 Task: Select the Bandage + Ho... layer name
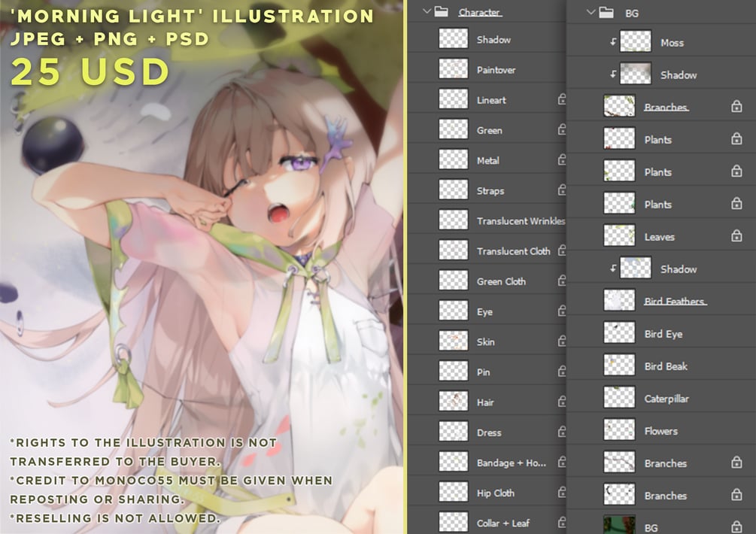click(x=511, y=463)
